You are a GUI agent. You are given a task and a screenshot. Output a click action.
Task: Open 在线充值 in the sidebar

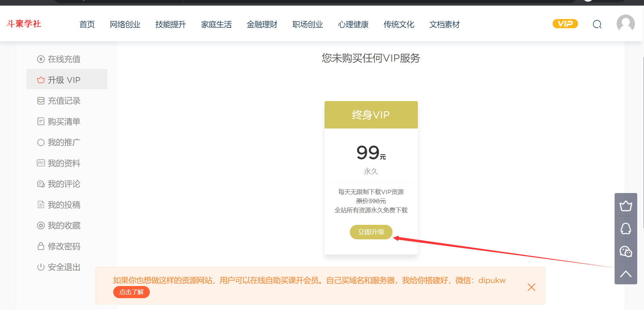click(64, 59)
